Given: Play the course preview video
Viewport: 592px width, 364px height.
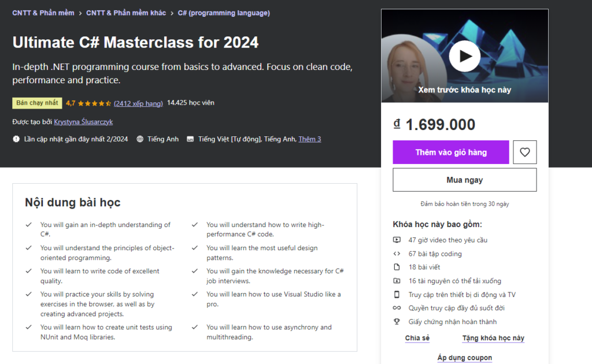Looking at the screenshot, I should 464,56.
